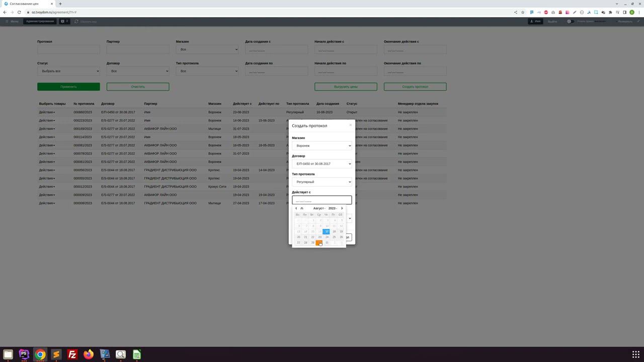Open Администрирование in the top navbar
644x362 pixels.
click(x=40, y=22)
